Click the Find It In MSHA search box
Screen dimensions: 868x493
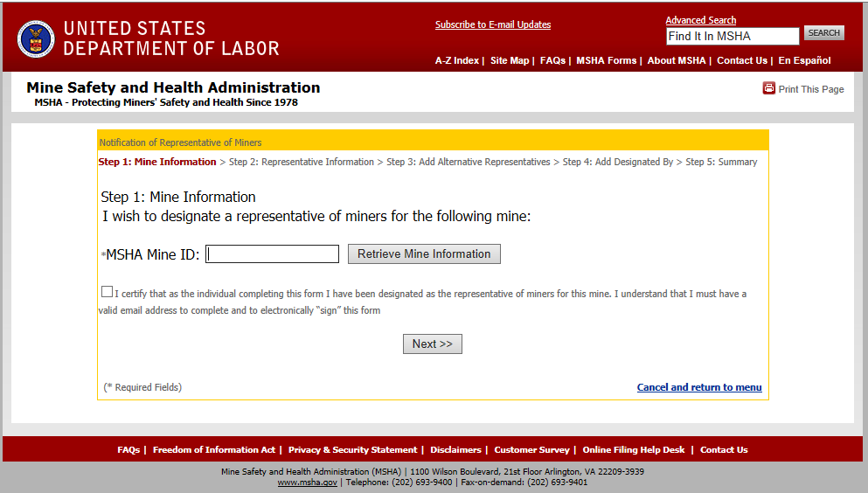pyautogui.click(x=732, y=36)
